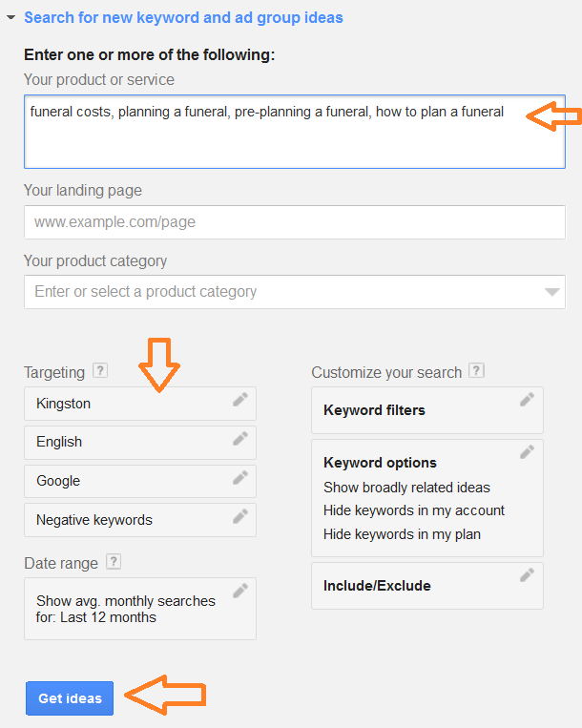
Task: Edit Keyword filters with pencil icon
Action: pyautogui.click(x=527, y=400)
